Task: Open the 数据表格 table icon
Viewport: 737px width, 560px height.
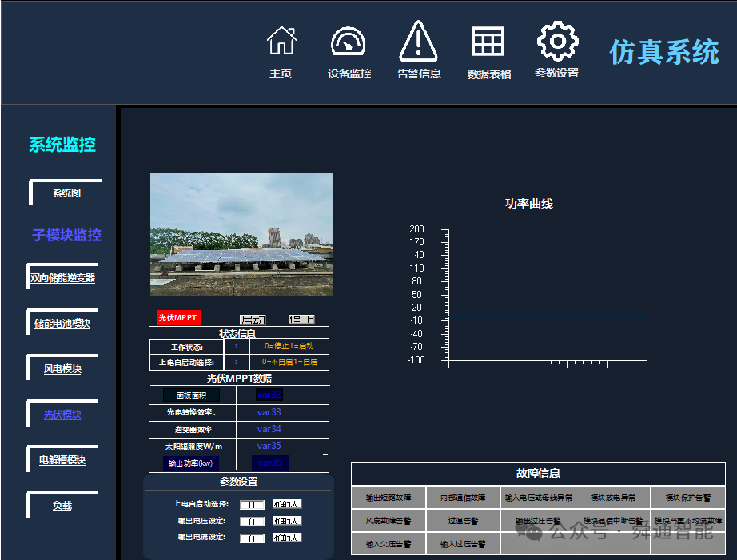Action: point(488,42)
